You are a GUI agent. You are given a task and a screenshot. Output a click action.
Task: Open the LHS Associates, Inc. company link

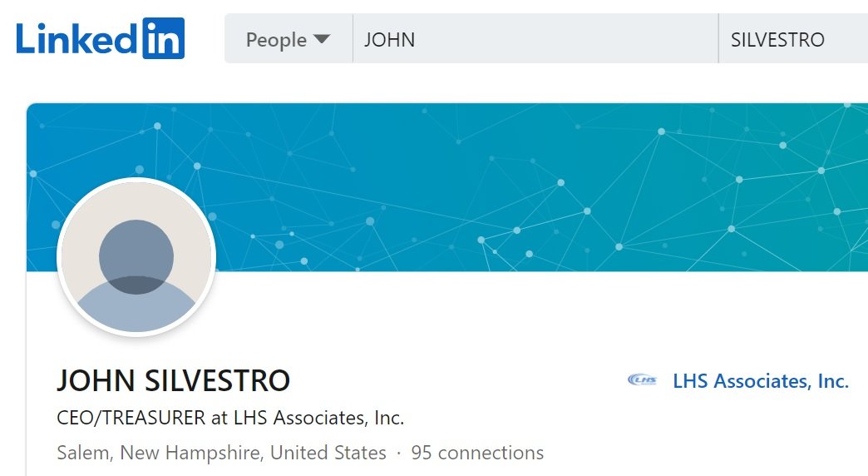(x=761, y=380)
